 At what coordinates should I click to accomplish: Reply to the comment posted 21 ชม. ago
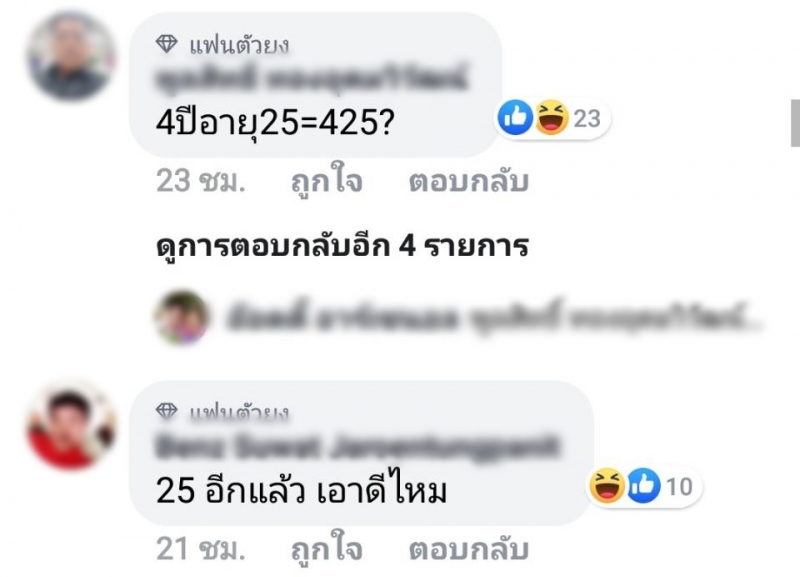(x=468, y=549)
